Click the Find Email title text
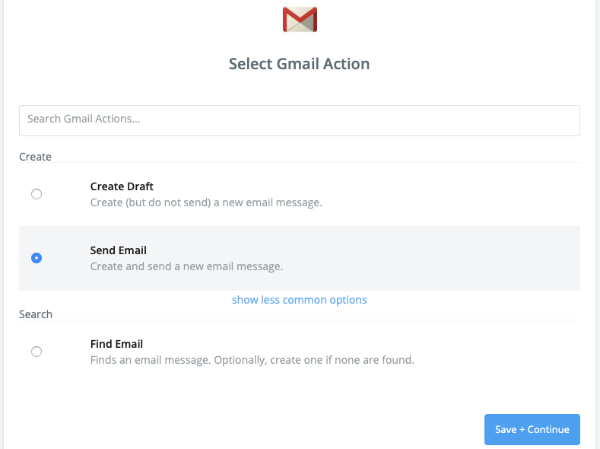Viewport: 600px width, 449px height. click(116, 344)
